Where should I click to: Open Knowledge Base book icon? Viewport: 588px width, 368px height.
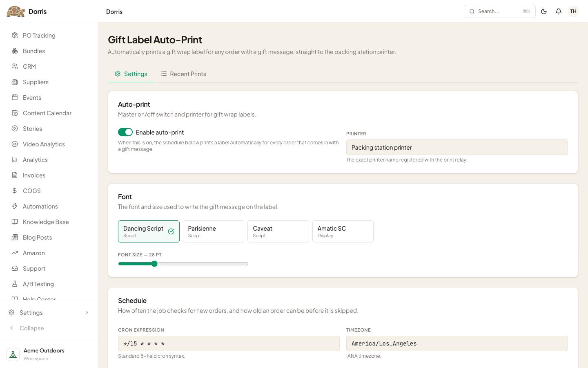(15, 222)
